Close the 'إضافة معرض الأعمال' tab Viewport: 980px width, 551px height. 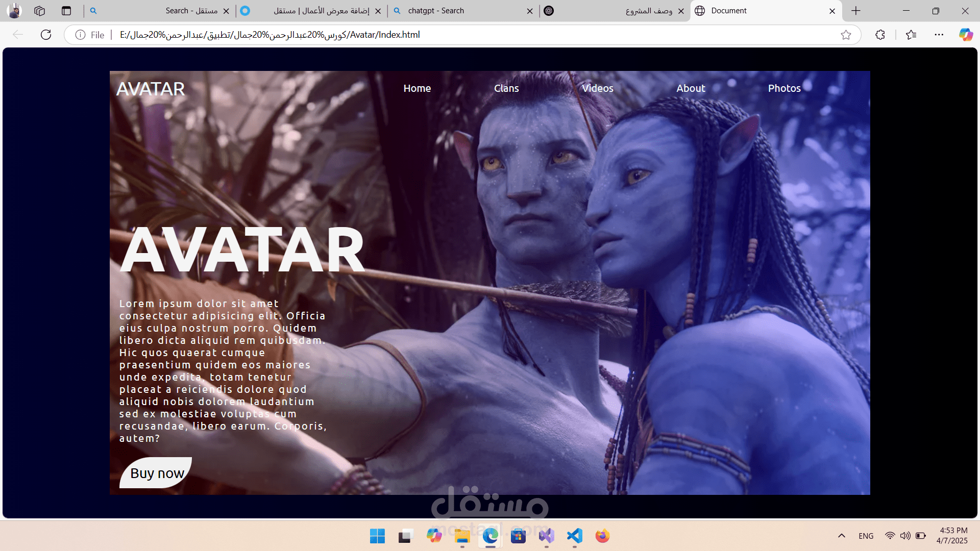click(x=378, y=11)
